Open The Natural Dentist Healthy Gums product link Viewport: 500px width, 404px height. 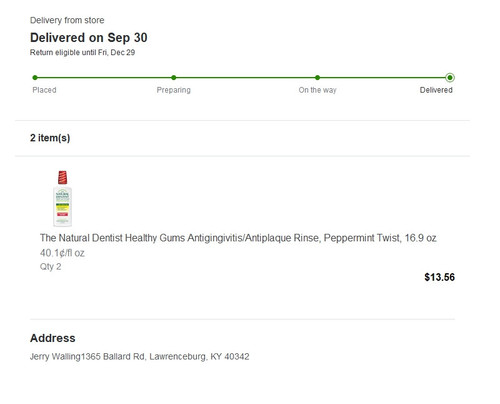(x=238, y=238)
